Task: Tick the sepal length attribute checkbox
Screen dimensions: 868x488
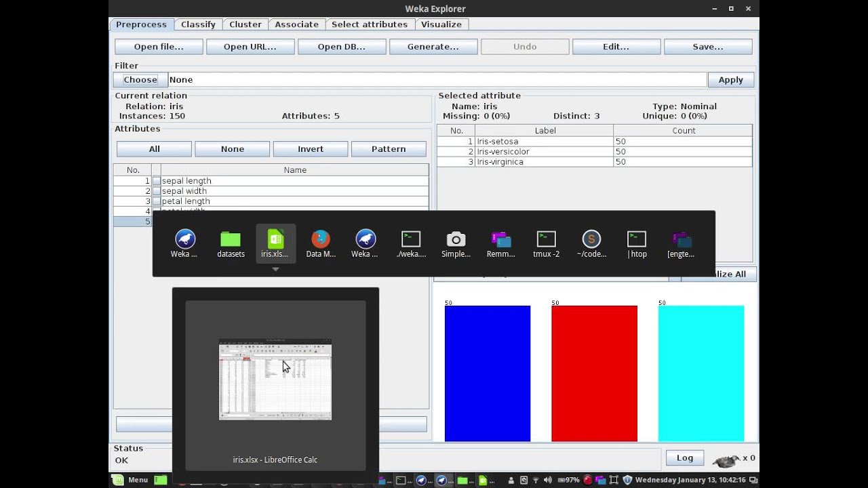Action: pyautogui.click(x=157, y=181)
